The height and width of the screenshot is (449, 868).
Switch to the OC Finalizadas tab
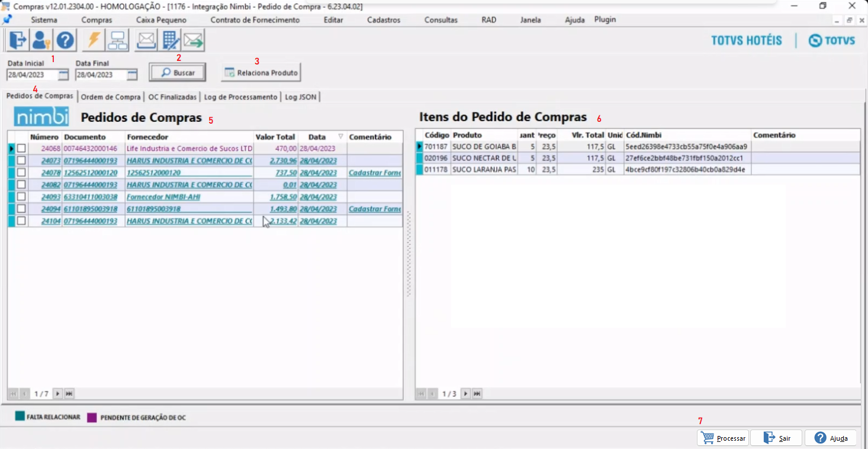tap(172, 97)
